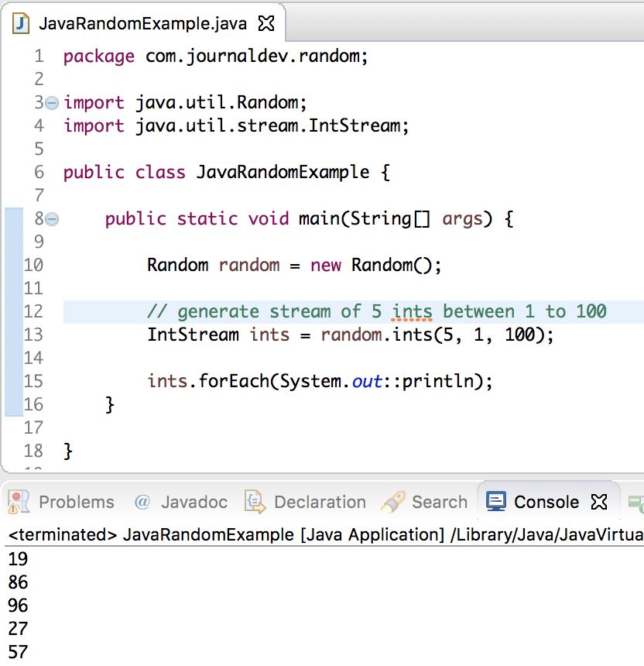644x666 pixels.
Task: Close the Console view
Action: 598,502
